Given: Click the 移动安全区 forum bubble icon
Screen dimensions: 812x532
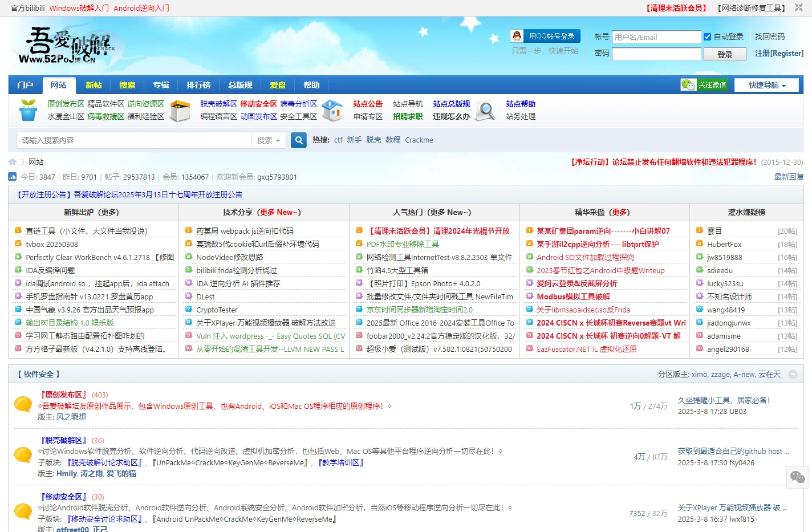Looking at the screenshot, I should [23, 511].
